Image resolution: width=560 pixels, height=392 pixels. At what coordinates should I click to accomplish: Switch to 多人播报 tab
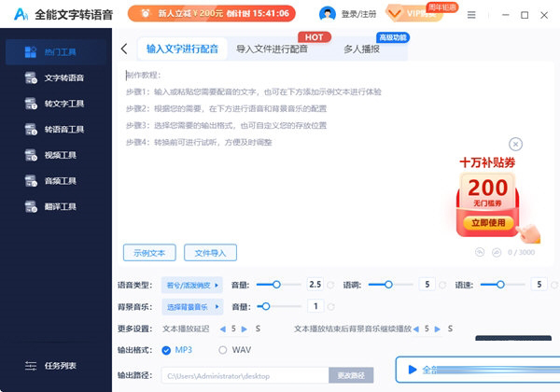pyautogui.click(x=361, y=49)
